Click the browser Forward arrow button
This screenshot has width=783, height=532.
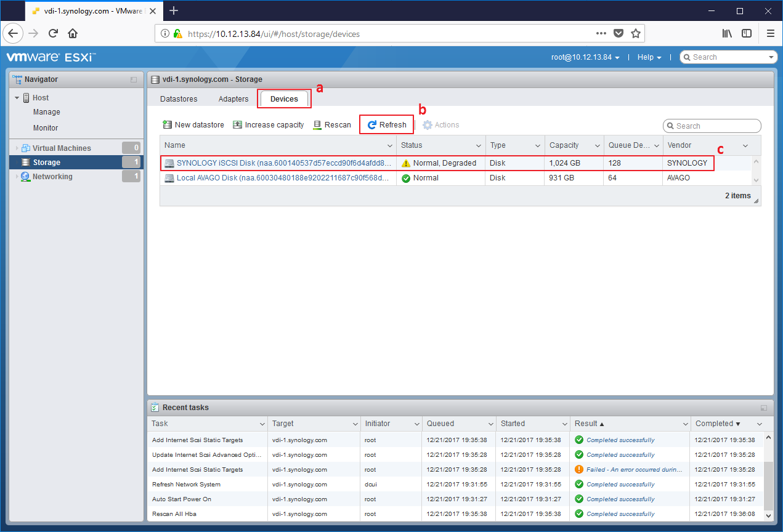click(x=33, y=33)
